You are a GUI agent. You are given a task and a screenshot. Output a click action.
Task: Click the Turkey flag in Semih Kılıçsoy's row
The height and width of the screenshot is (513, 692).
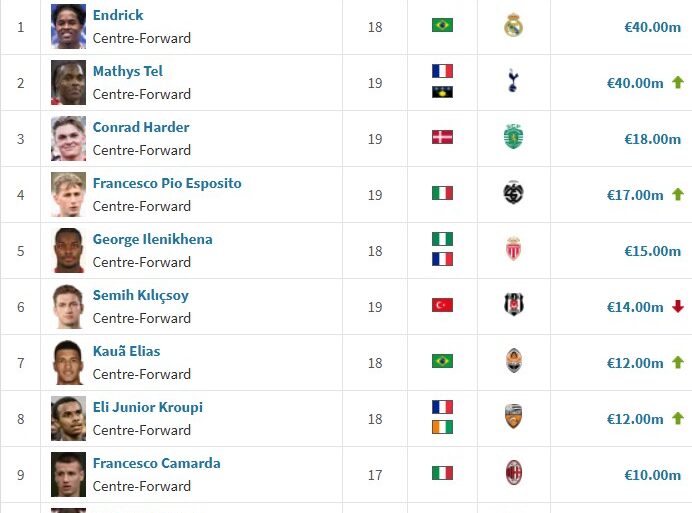[x=442, y=305]
